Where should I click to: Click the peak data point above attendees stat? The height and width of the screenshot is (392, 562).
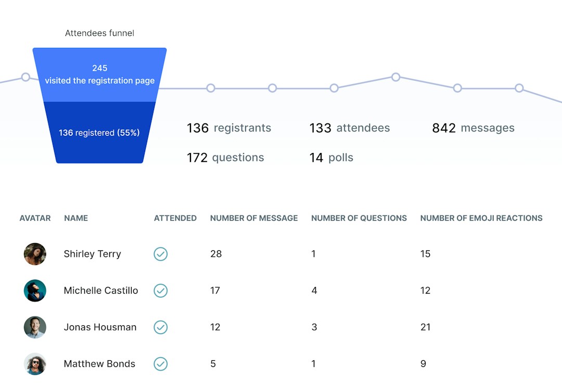[x=395, y=77]
